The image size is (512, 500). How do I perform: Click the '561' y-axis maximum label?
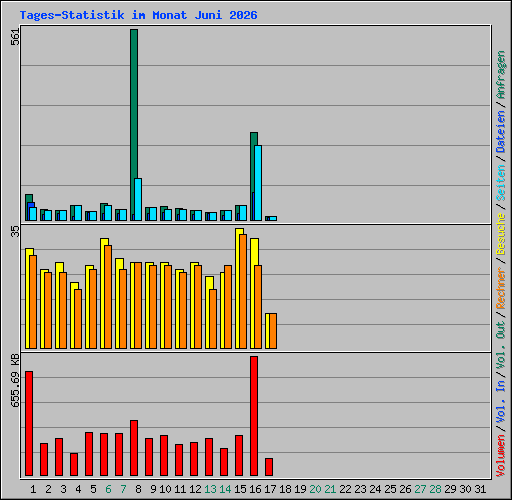(15, 37)
